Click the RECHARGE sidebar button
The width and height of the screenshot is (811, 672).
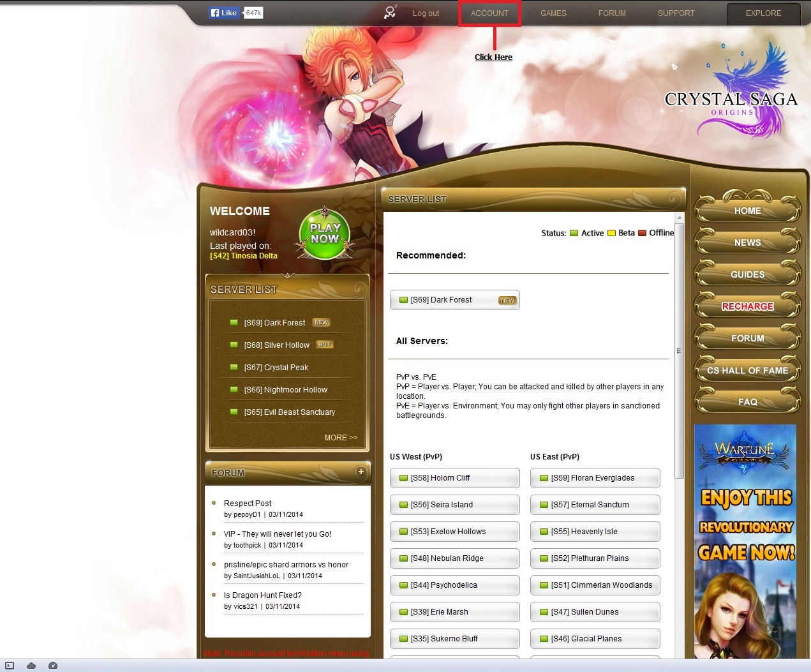point(747,306)
